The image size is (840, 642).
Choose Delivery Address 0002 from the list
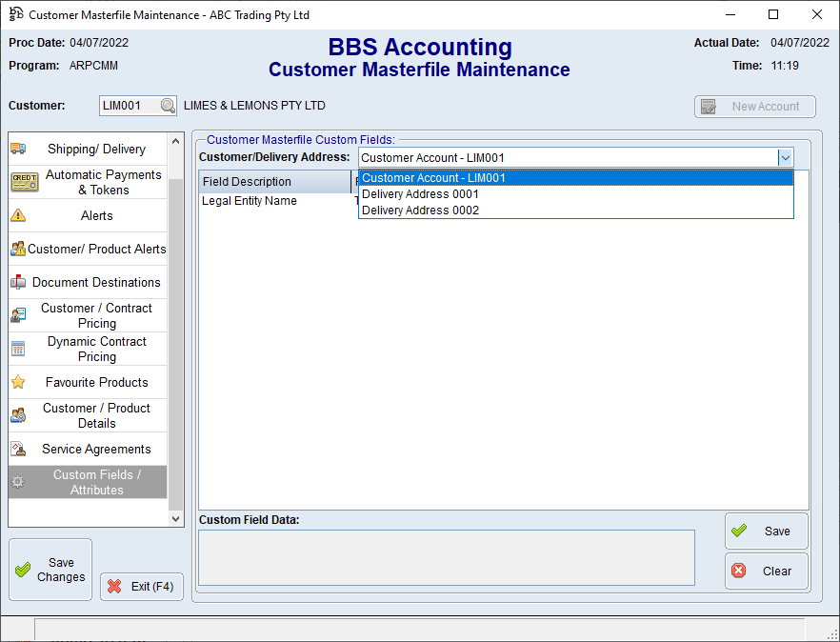(420, 211)
